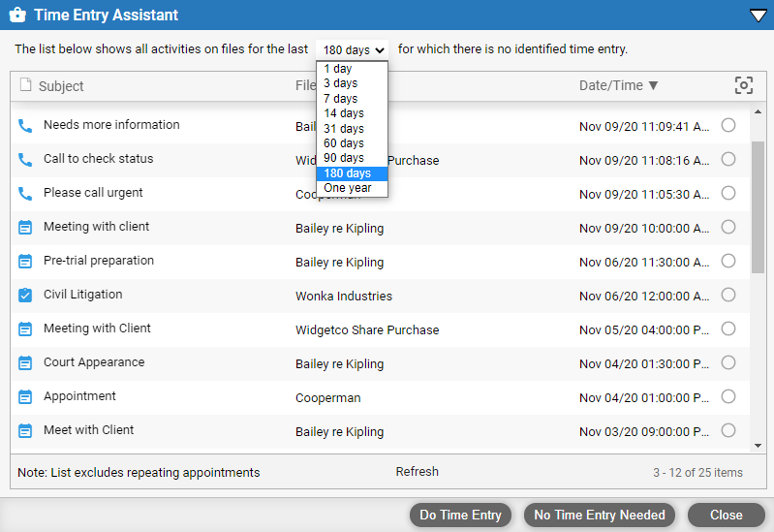Choose '14 days' in the period list
The image size is (774, 532).
(352, 113)
